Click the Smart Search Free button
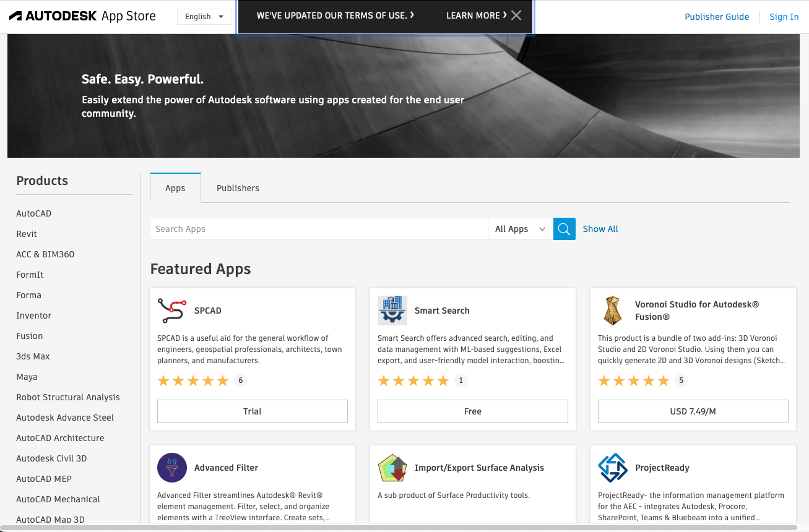The width and height of the screenshot is (809, 532). [473, 411]
